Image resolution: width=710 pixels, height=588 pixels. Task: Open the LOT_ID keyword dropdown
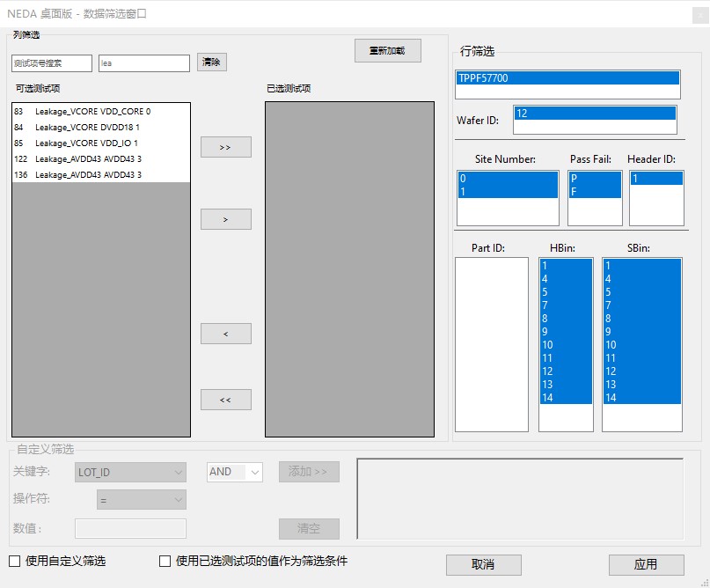[130, 473]
